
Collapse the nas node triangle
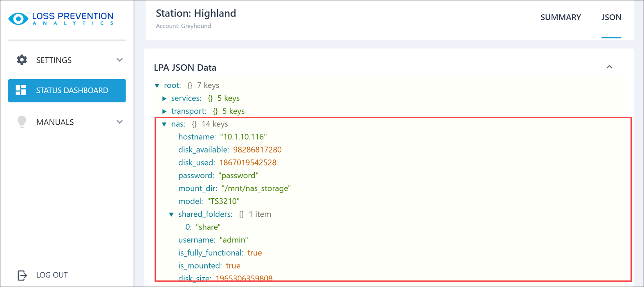click(x=164, y=124)
